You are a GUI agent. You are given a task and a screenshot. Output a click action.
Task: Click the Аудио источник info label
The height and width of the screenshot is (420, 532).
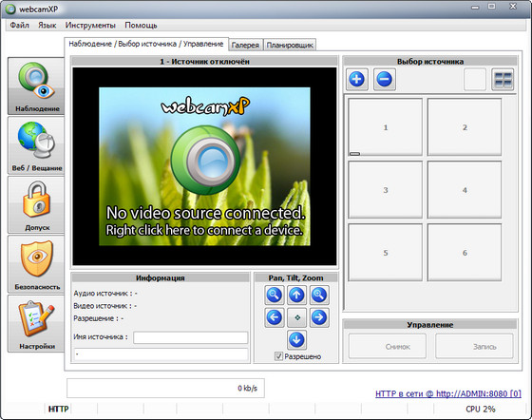(105, 293)
